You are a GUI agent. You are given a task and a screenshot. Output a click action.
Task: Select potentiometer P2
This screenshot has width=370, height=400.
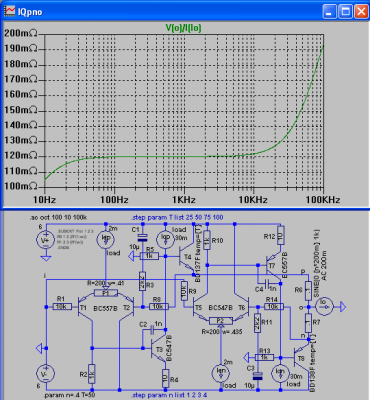click(221, 321)
